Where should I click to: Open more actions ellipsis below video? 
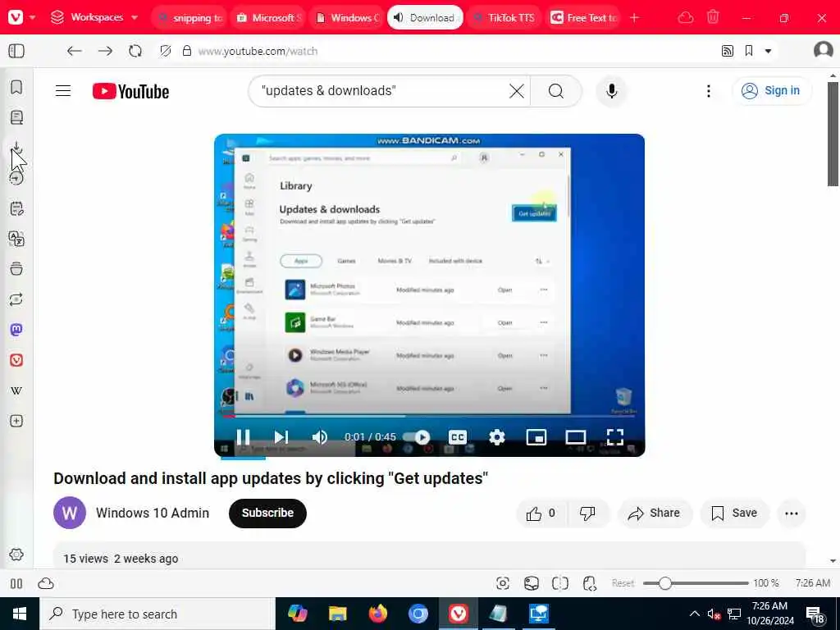point(792,514)
